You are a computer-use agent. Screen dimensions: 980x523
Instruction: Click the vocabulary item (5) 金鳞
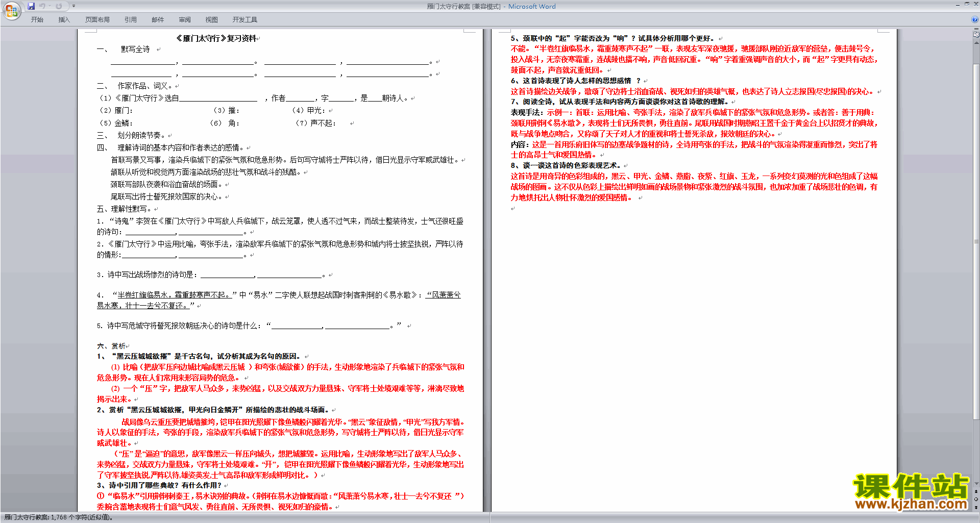116,123
